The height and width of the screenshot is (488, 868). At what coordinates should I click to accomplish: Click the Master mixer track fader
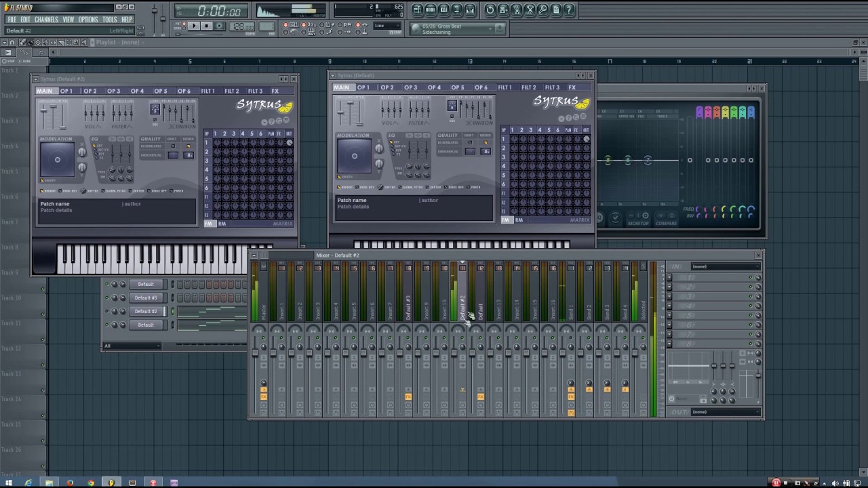pos(255,352)
